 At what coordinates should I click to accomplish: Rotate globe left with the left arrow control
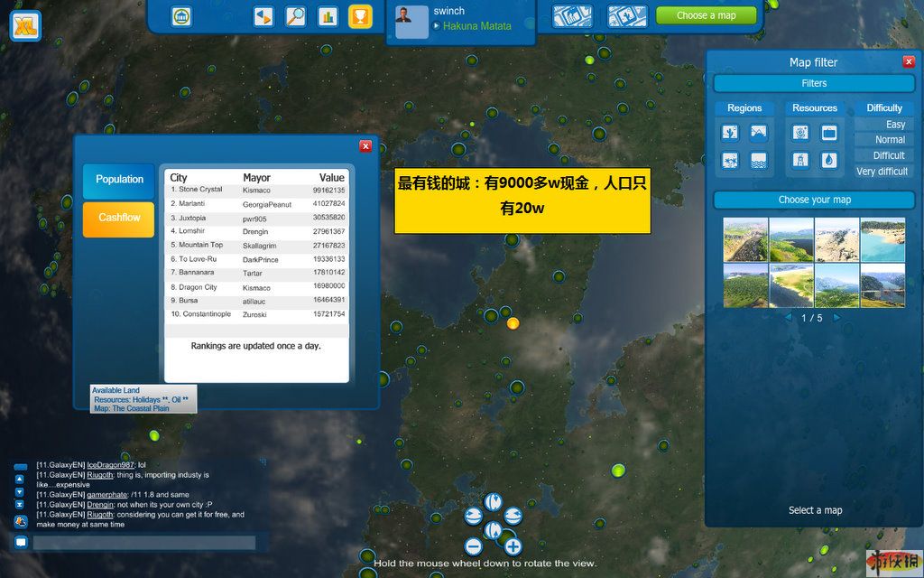tap(474, 516)
